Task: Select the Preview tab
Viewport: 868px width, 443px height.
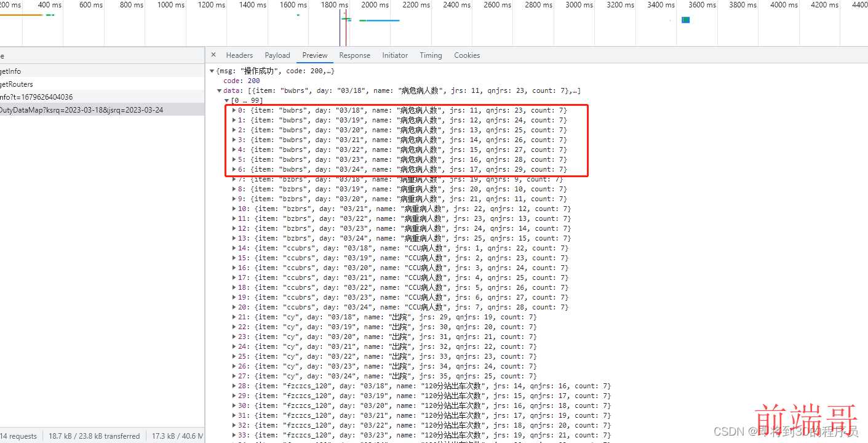Action: coord(315,55)
